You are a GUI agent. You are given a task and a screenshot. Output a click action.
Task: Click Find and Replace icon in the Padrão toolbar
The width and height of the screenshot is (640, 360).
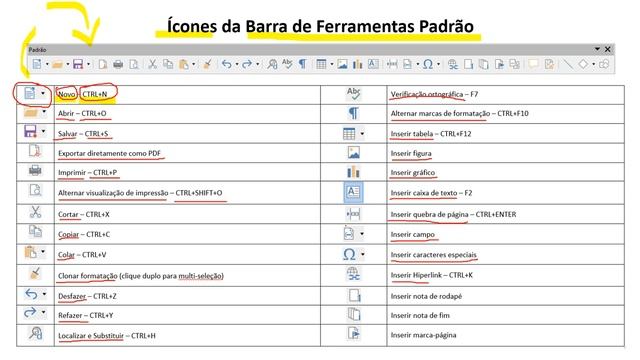pos(272,64)
